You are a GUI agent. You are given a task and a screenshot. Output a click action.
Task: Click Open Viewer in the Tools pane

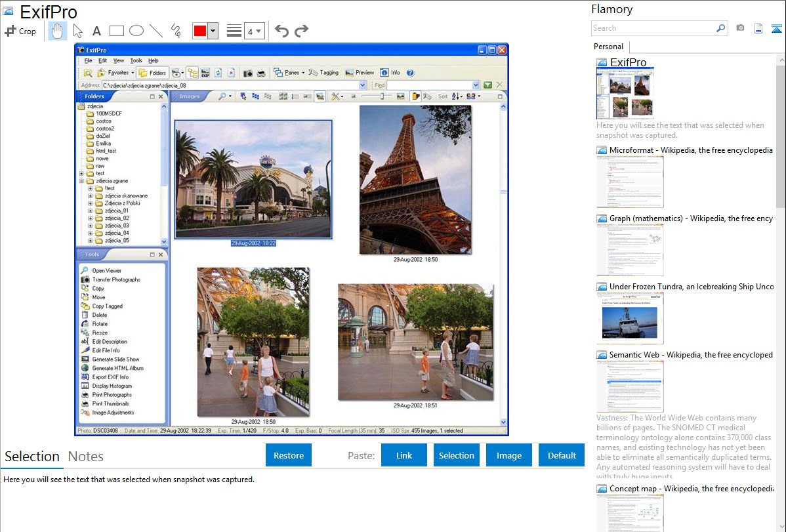point(106,271)
